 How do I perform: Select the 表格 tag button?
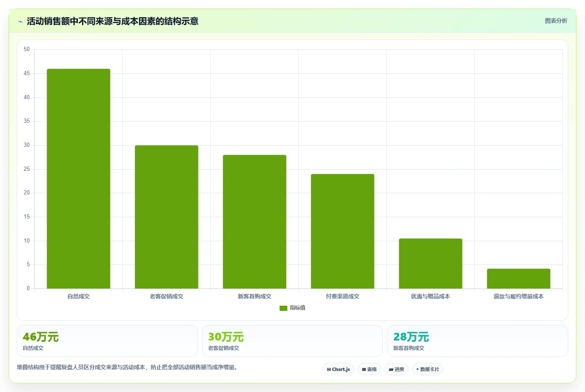point(369,369)
